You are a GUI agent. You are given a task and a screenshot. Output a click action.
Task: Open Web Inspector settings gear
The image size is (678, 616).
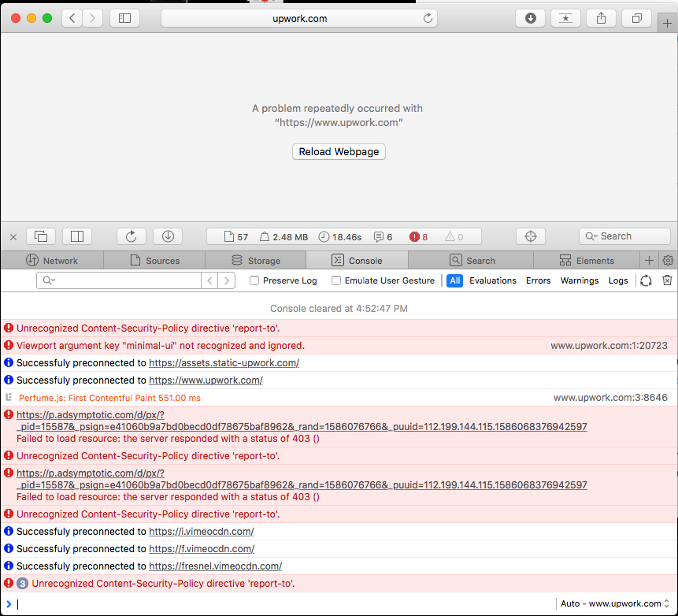(668, 261)
